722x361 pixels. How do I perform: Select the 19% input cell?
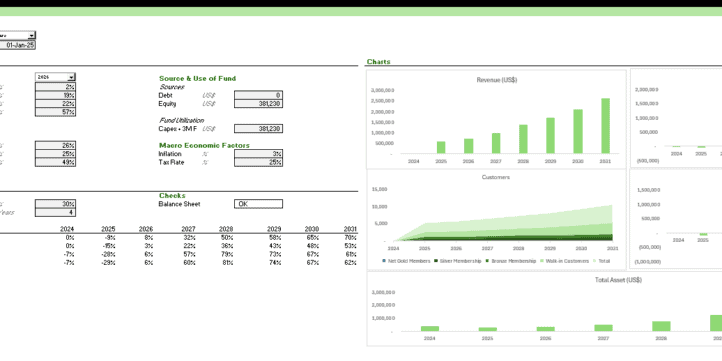55,95
